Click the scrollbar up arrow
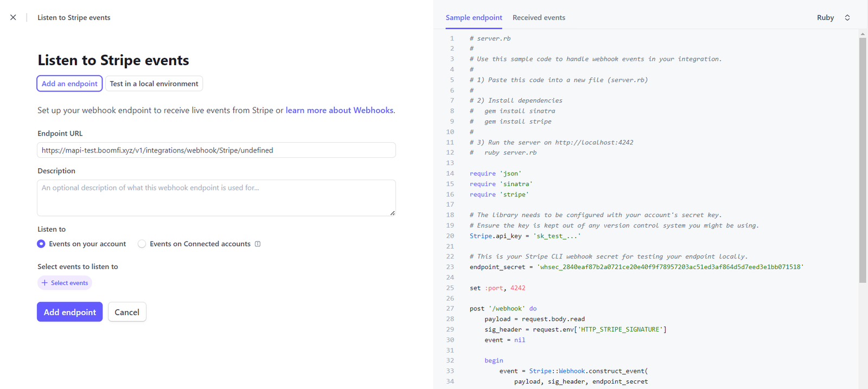This screenshot has height=389, width=868. pos(863,34)
